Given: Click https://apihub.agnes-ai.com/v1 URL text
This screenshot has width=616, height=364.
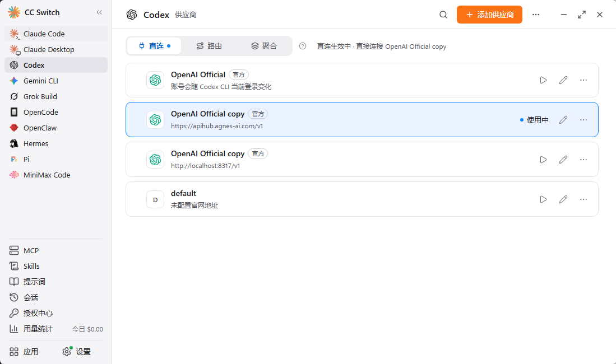Looking at the screenshot, I should click(217, 126).
